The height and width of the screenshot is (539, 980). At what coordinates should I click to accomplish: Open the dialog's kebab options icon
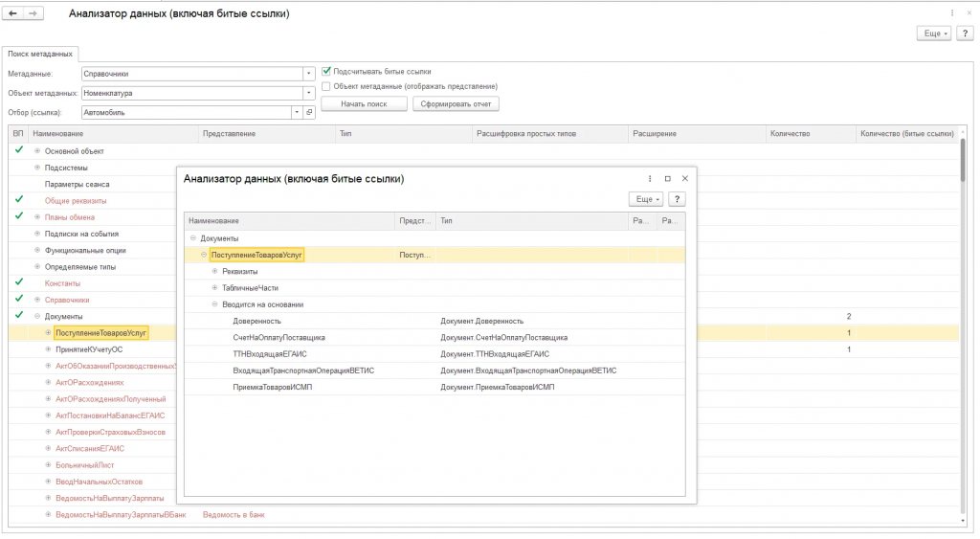[650, 179]
